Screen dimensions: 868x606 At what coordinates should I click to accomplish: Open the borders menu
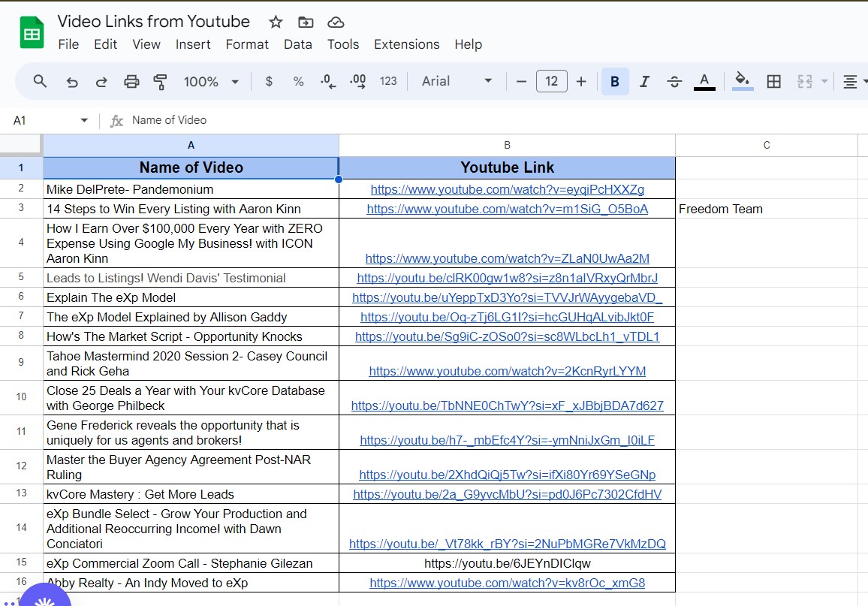click(x=774, y=82)
